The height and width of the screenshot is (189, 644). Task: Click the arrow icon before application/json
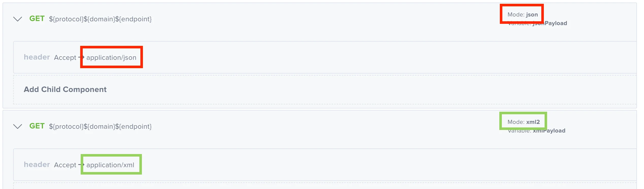coord(81,57)
